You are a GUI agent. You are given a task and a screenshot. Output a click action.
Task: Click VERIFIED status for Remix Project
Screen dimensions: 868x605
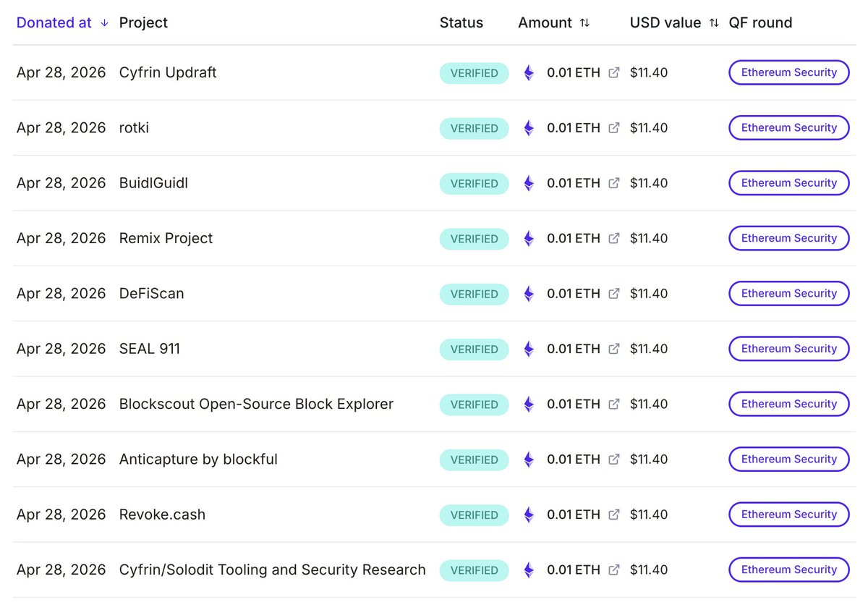pyautogui.click(x=475, y=239)
